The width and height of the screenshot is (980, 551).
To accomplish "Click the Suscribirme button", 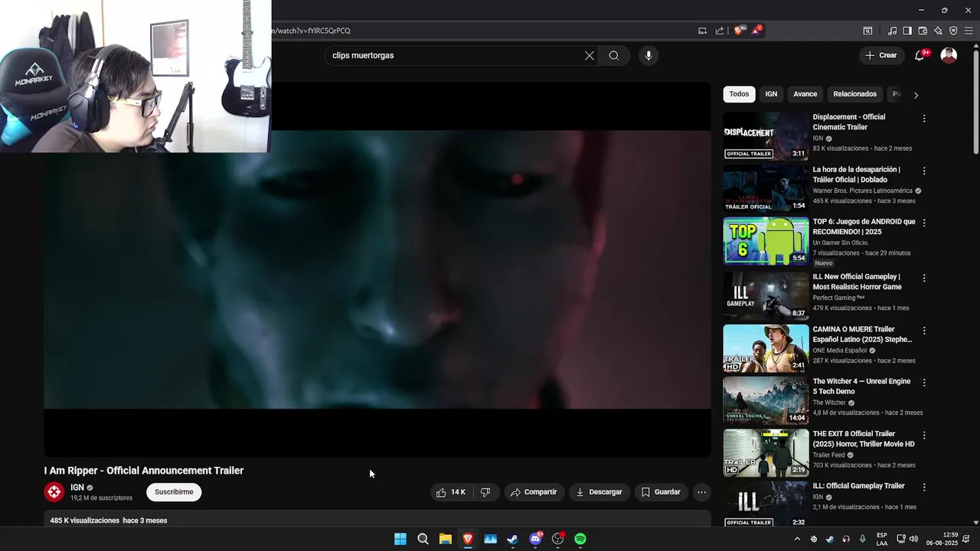I will coord(174,492).
